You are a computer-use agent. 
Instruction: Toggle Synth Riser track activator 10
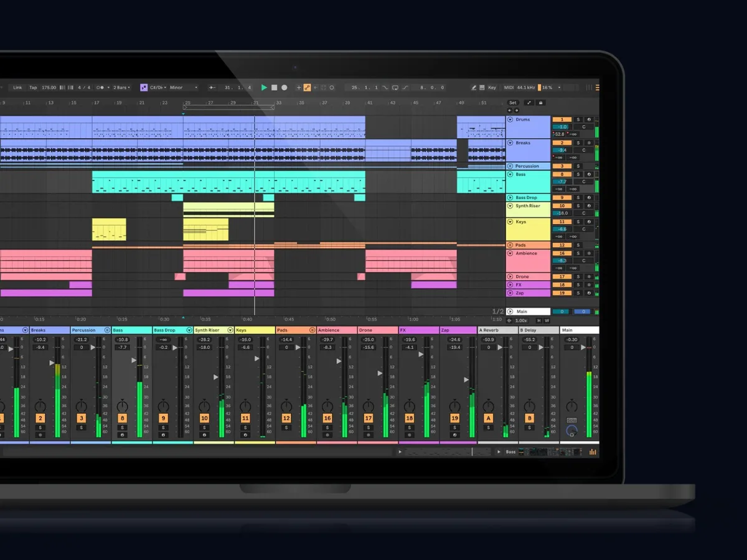coord(562,206)
